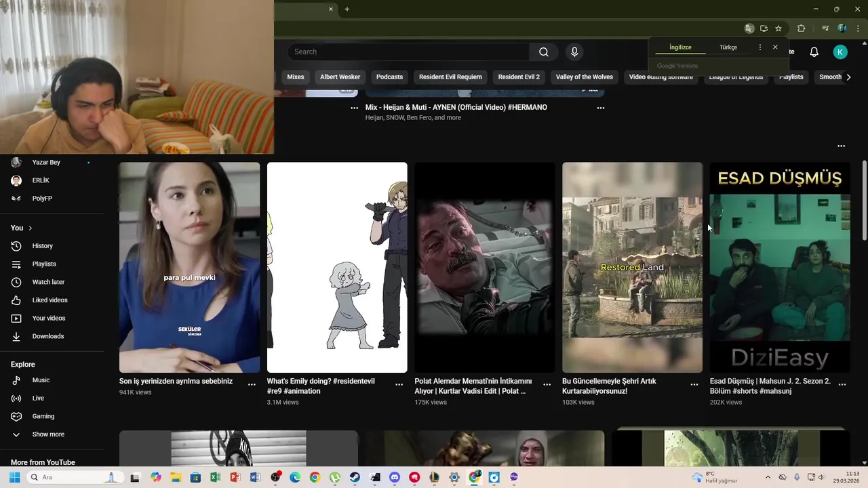Click the Google Translate icon in address bar
The width and height of the screenshot is (868, 488).
(x=749, y=28)
